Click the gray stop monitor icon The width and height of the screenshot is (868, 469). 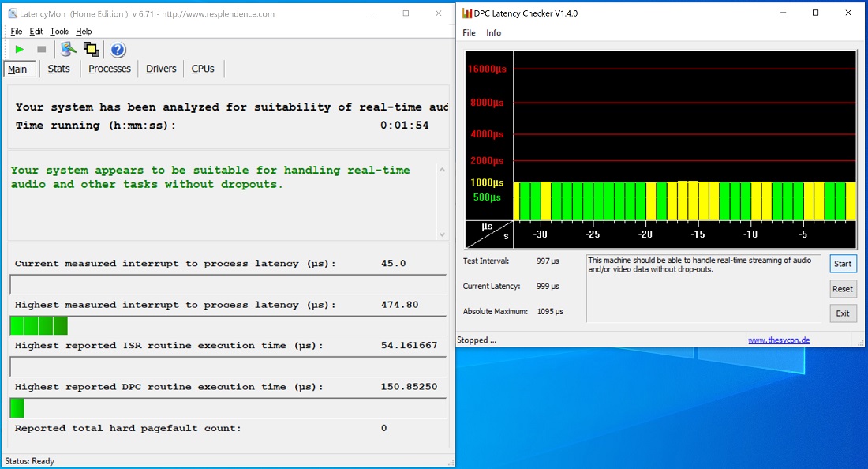pos(41,50)
